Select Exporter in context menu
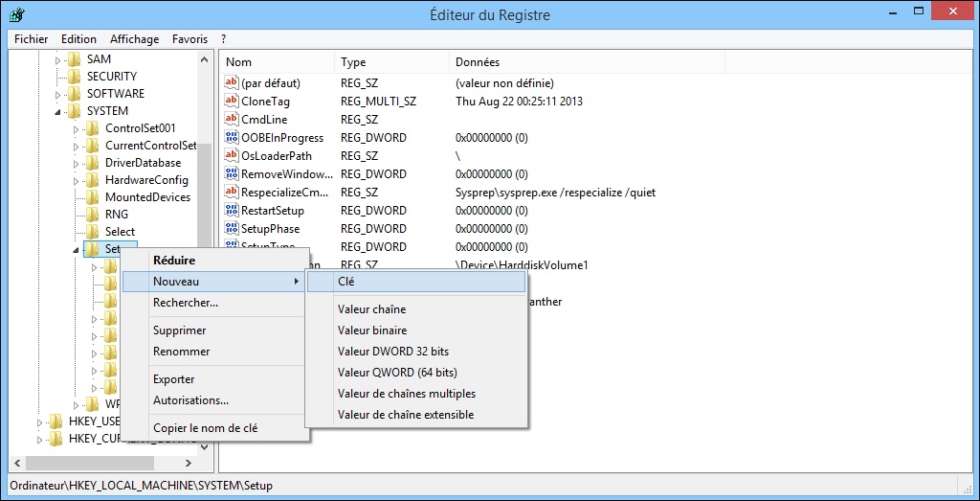Screen dimensions: 980x501 [x=213, y=379]
